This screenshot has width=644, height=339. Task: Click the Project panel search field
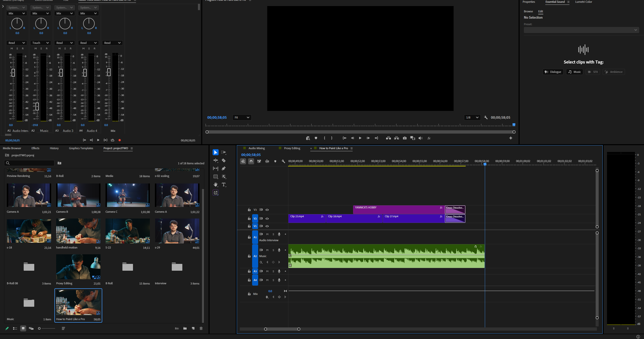[29, 163]
